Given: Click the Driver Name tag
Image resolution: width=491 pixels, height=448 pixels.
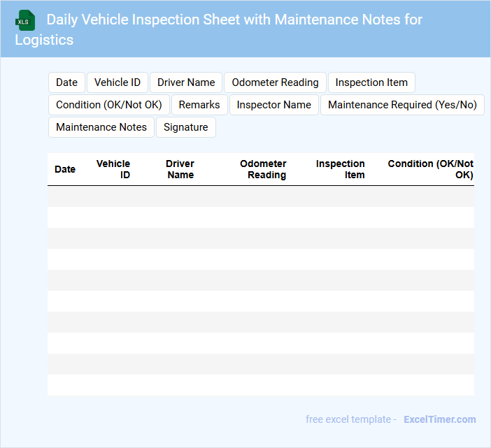Looking at the screenshot, I should coord(186,82).
